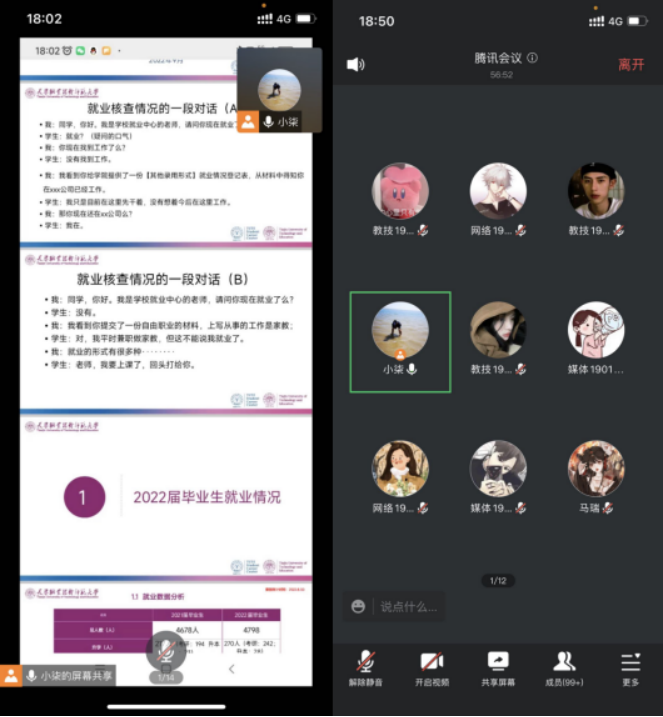Turn on camera with 开启视频
This screenshot has height=717, width=663.
(431, 667)
